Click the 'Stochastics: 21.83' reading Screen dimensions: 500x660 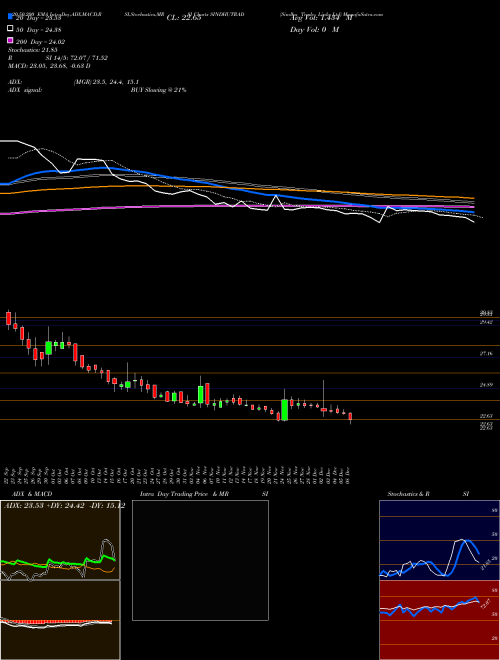[x=32, y=50]
